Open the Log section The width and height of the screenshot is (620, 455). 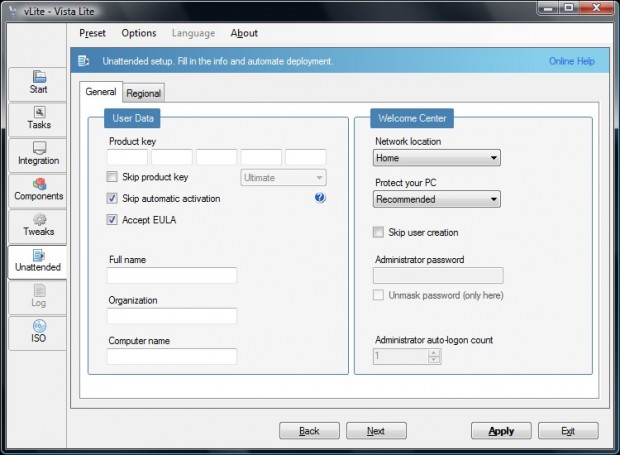click(x=38, y=297)
